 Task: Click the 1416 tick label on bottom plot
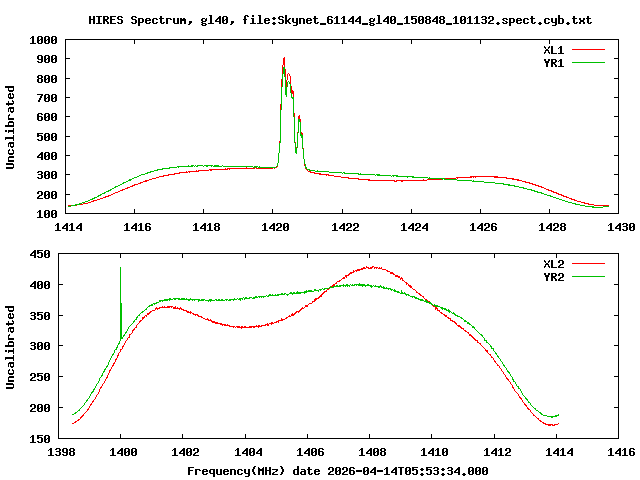621,452
